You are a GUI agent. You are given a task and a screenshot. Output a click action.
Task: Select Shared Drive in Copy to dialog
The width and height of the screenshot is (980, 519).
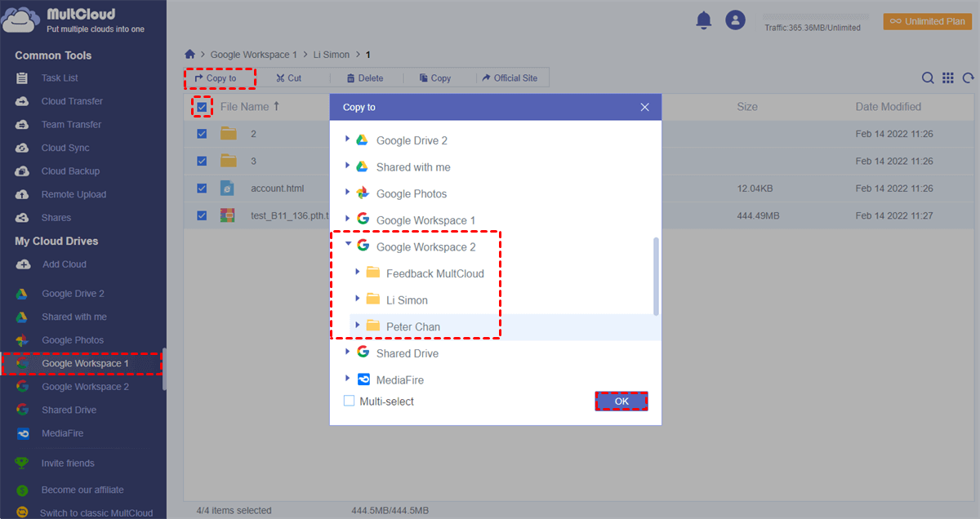pyautogui.click(x=408, y=353)
